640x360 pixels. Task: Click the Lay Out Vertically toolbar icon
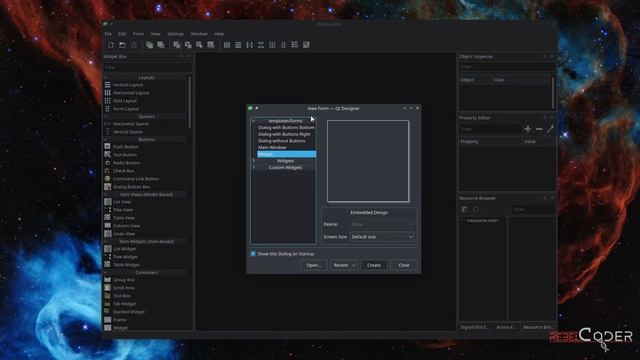238,45
